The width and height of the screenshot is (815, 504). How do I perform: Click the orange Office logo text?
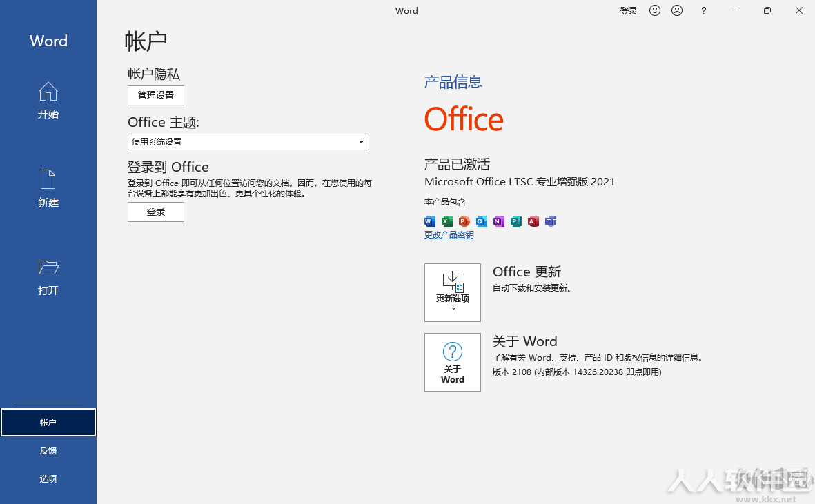click(464, 119)
